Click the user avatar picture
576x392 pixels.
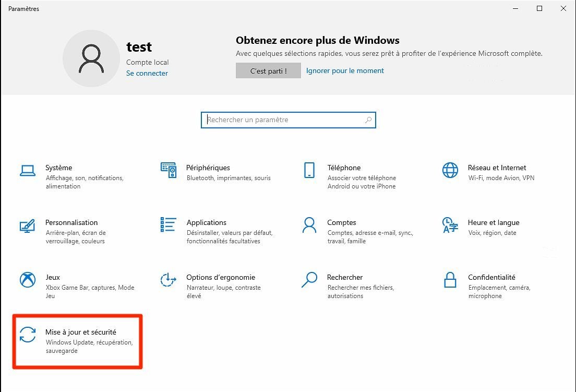coord(91,58)
